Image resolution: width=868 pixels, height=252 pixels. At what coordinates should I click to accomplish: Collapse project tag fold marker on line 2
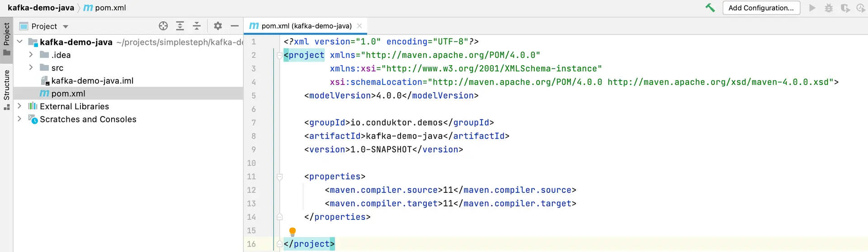click(x=280, y=55)
